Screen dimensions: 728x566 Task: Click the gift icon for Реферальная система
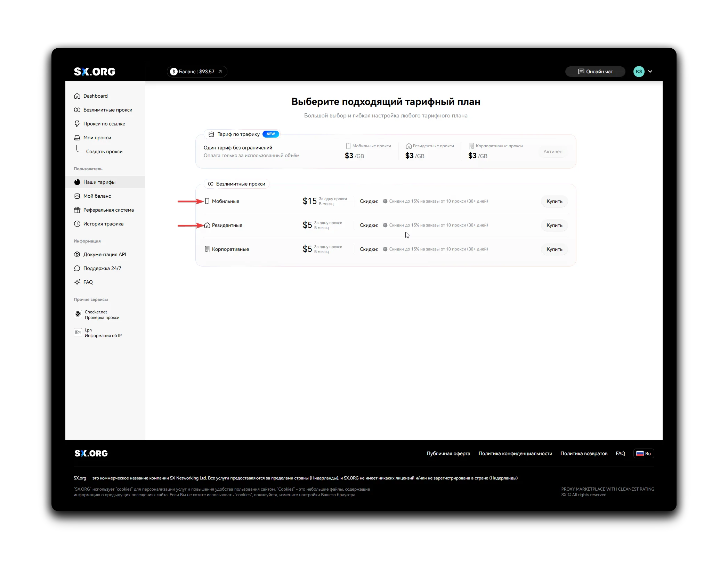[x=77, y=210]
